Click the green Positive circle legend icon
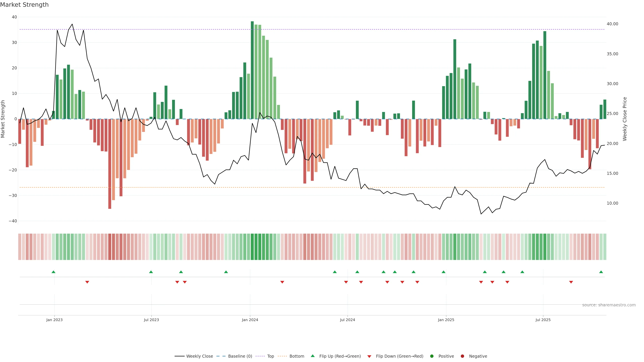 (x=432, y=356)
